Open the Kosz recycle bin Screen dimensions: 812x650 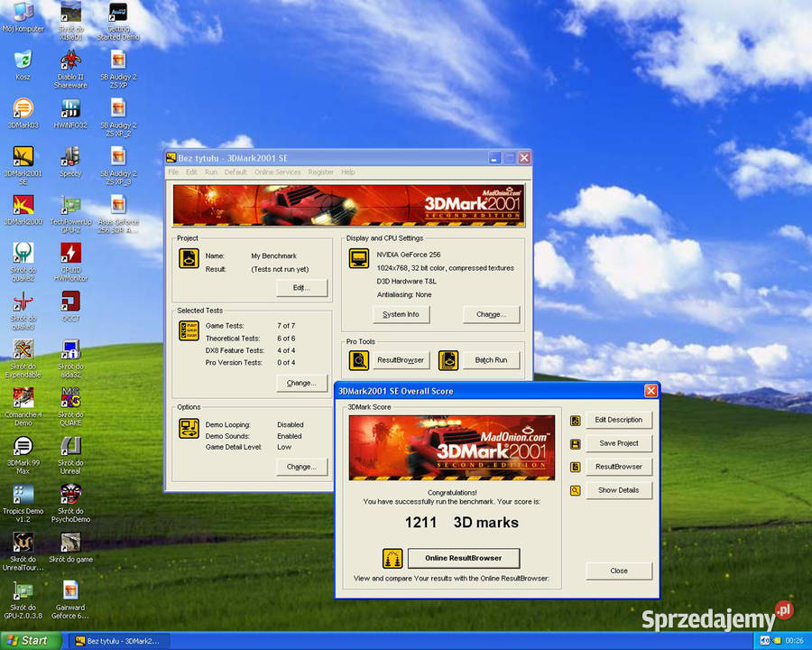tap(23, 65)
